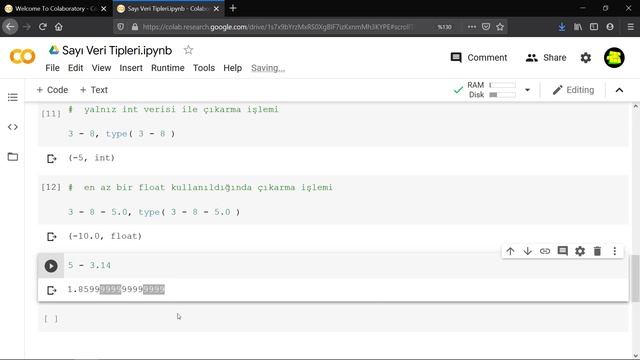Save page to Pocket icon

point(486,27)
